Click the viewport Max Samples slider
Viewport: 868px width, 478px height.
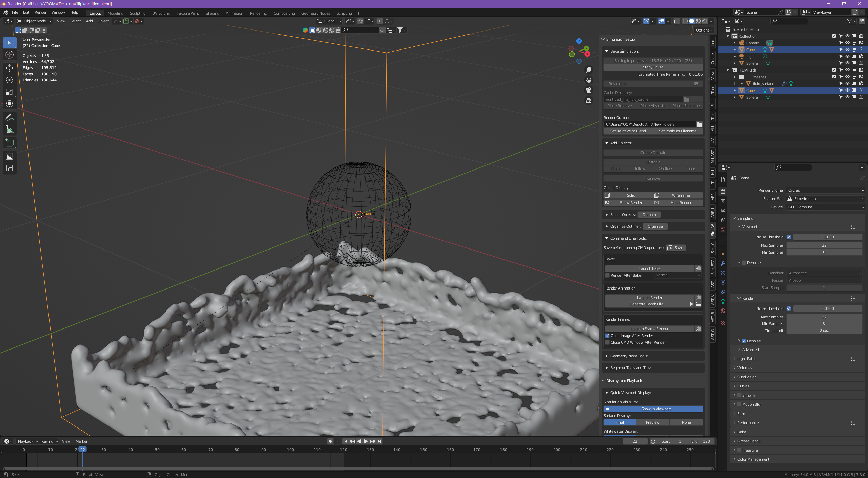824,245
